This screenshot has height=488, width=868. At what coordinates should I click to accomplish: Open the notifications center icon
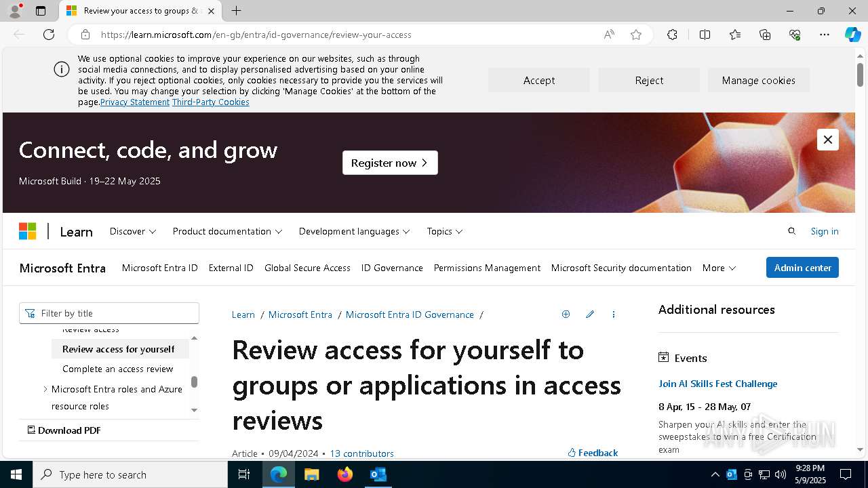(846, 474)
